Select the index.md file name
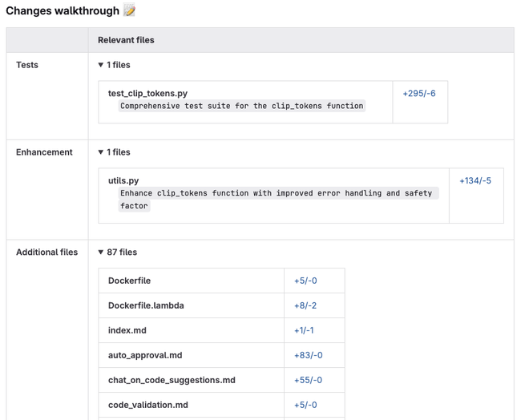The image size is (521, 420). click(x=127, y=330)
